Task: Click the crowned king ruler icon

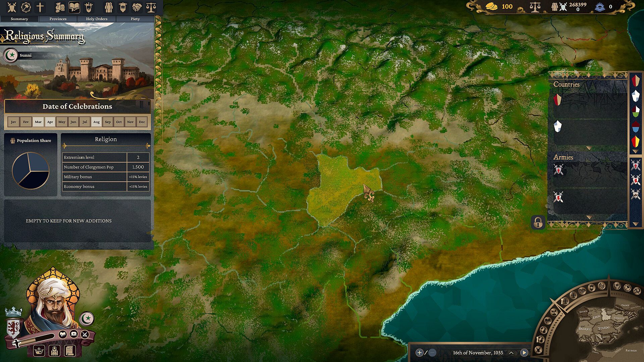Action: click(89, 7)
